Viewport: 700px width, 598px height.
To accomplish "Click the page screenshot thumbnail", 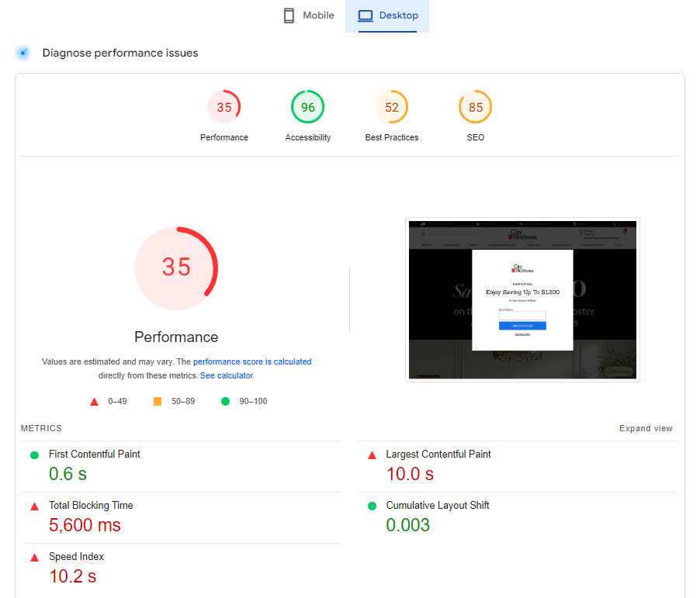I will point(522,300).
